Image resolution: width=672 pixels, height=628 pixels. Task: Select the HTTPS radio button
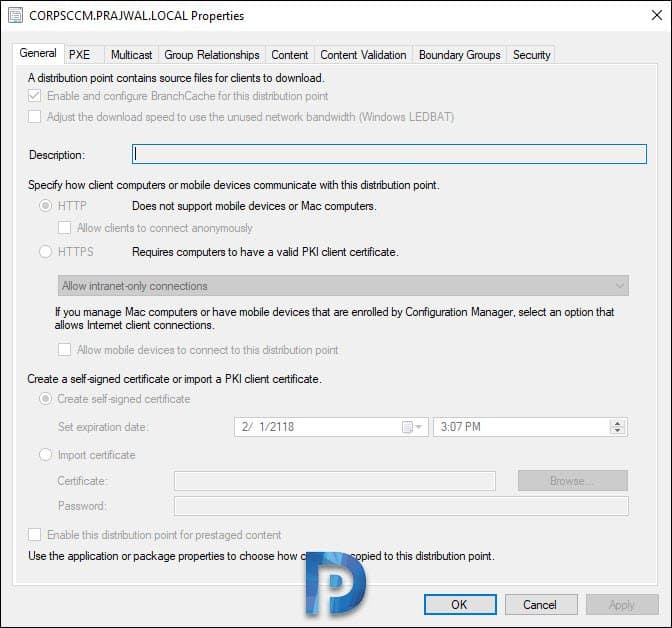coord(45,252)
